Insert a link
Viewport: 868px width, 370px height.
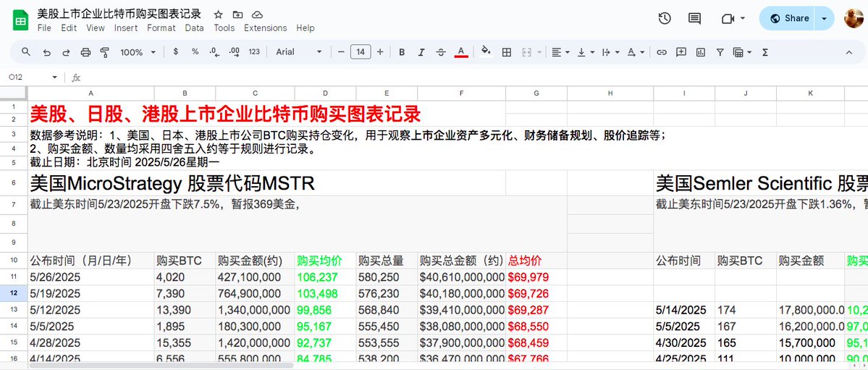tap(662, 52)
